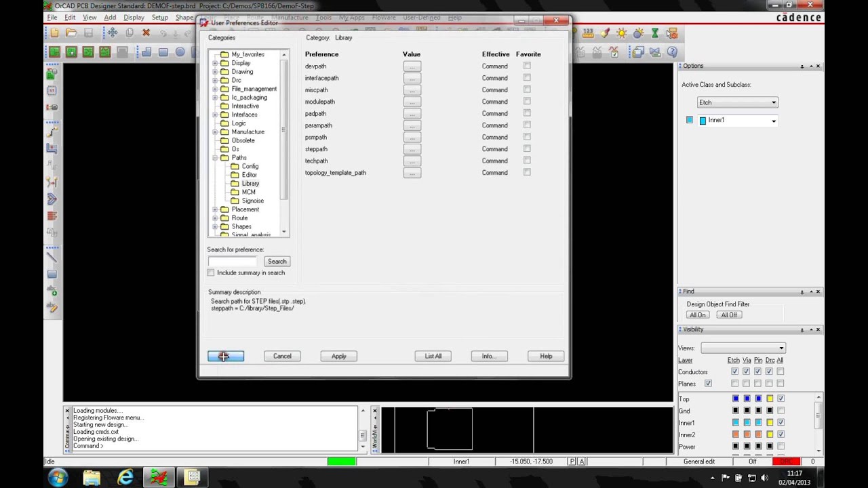The height and width of the screenshot is (488, 868).
Task: Click the stacked windows icon in toolbar
Action: [638, 52]
